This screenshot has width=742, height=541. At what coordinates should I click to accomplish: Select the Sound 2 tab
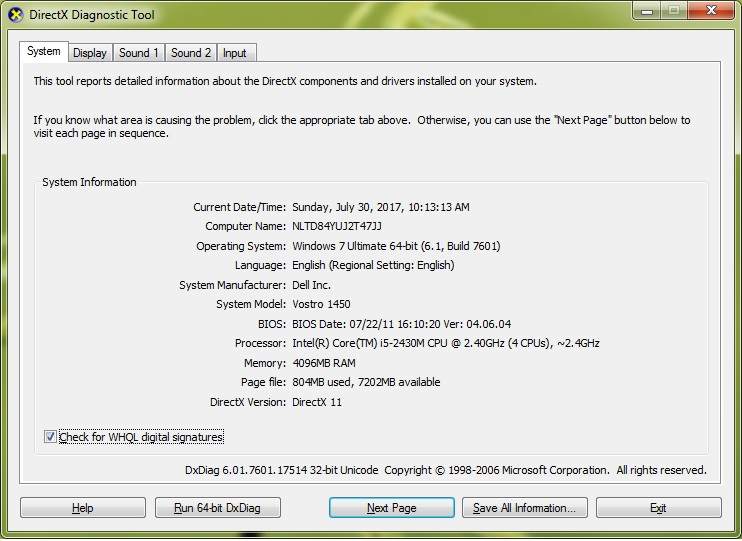[x=191, y=53]
